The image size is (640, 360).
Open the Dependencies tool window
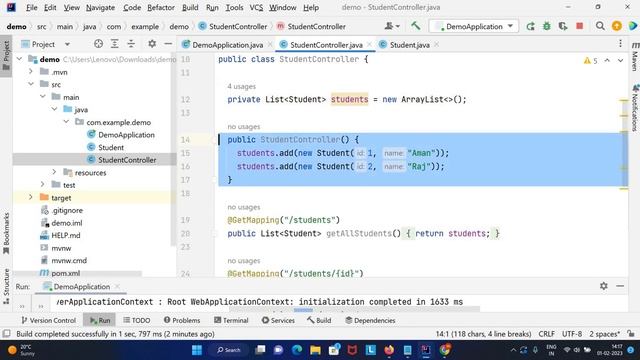(x=370, y=320)
